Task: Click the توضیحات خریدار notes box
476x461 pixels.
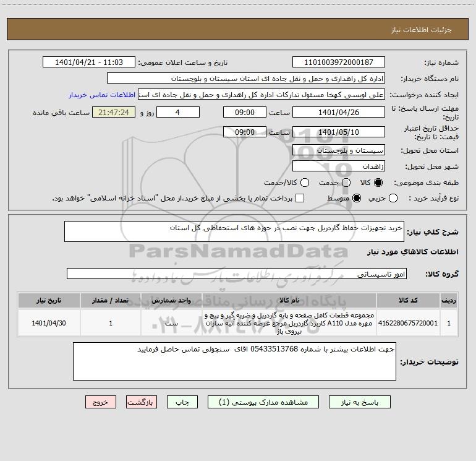Action: pos(234,361)
